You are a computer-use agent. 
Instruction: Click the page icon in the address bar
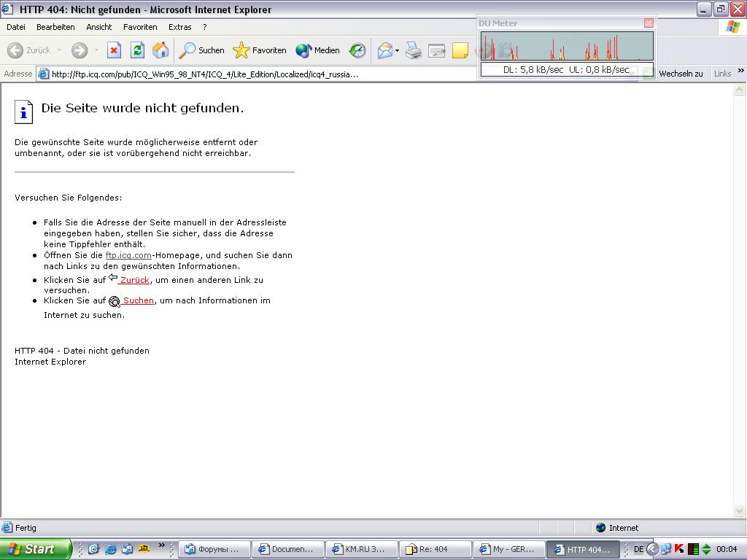(43, 74)
